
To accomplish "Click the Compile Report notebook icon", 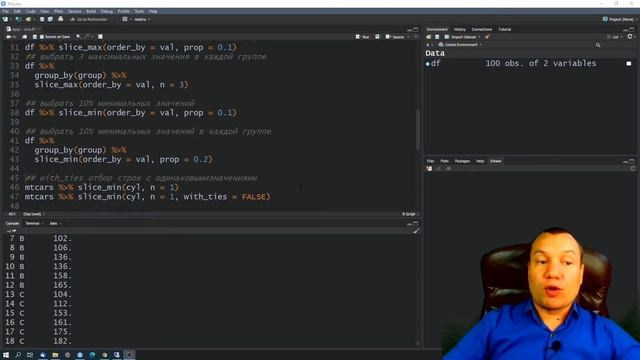I will [x=100, y=37].
